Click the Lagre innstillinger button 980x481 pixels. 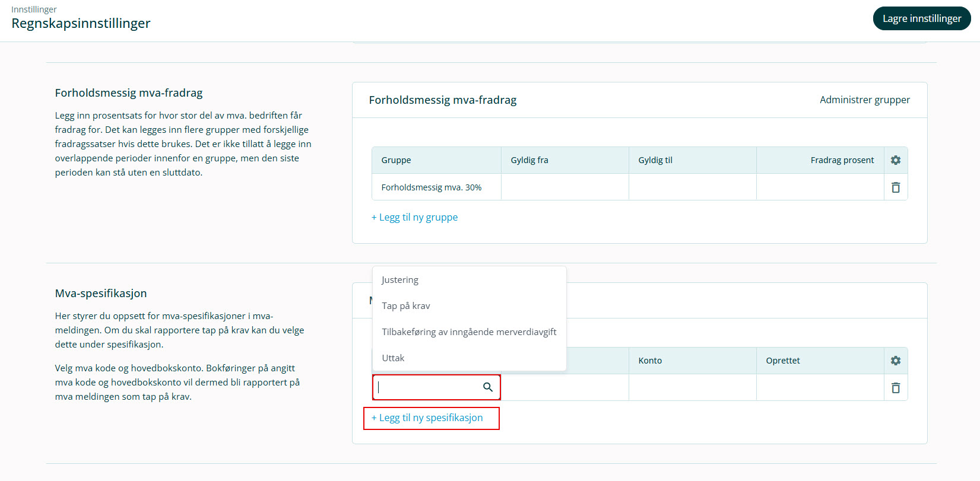point(921,18)
